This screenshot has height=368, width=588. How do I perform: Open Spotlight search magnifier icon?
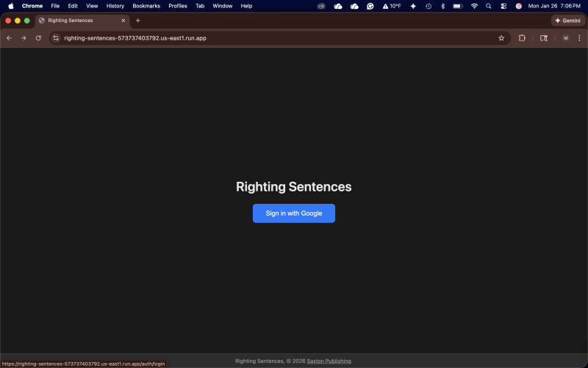coord(488,6)
